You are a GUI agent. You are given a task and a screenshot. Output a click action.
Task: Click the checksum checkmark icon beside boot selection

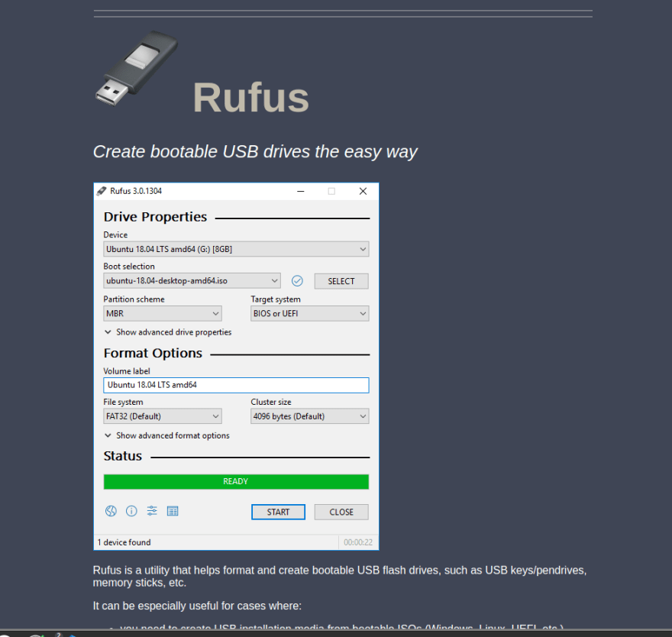[297, 281]
